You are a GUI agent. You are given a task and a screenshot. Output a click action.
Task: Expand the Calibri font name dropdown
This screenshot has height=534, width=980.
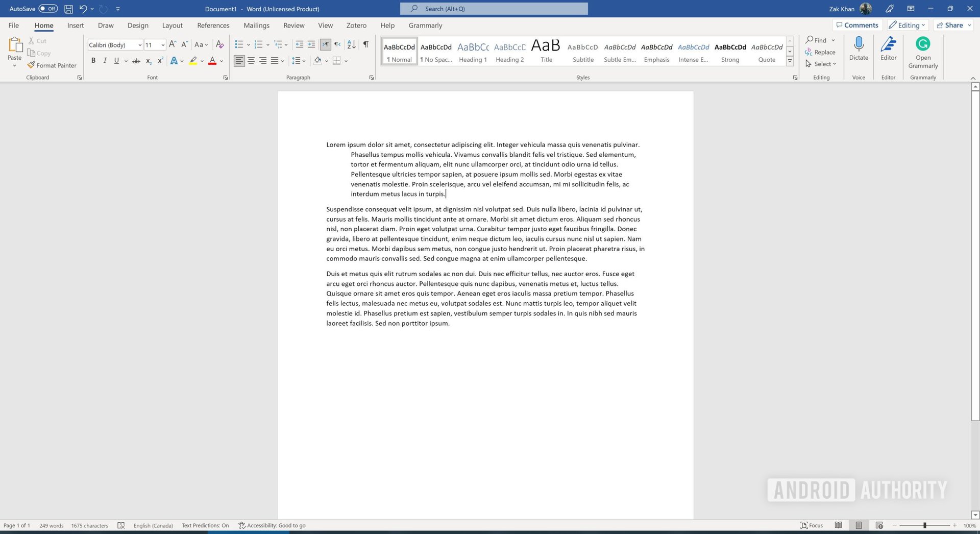[x=140, y=45]
